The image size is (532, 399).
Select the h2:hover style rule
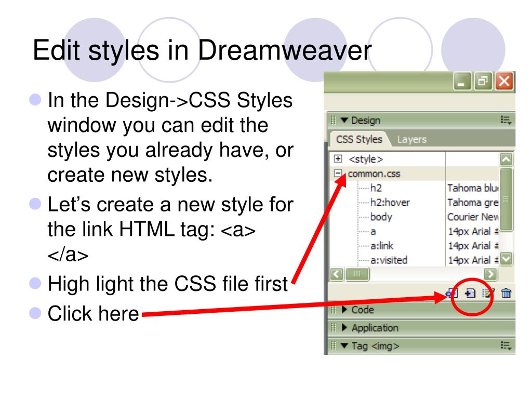pos(390,202)
